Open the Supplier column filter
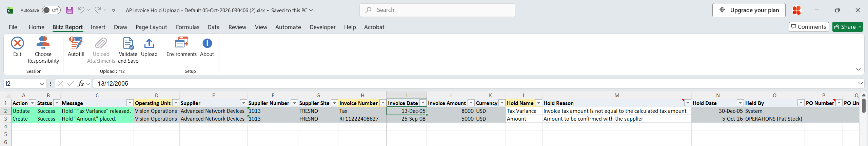The height and width of the screenshot is (146, 868). [243, 103]
